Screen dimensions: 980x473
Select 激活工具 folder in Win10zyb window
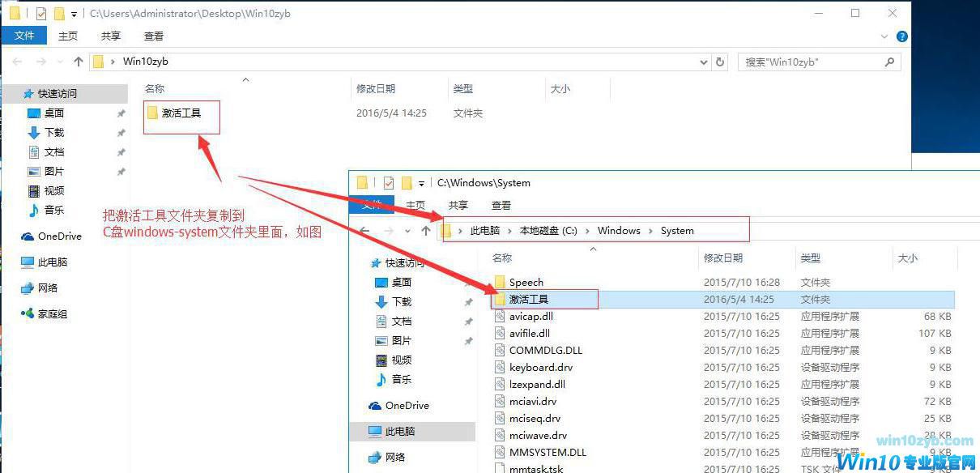(x=181, y=113)
